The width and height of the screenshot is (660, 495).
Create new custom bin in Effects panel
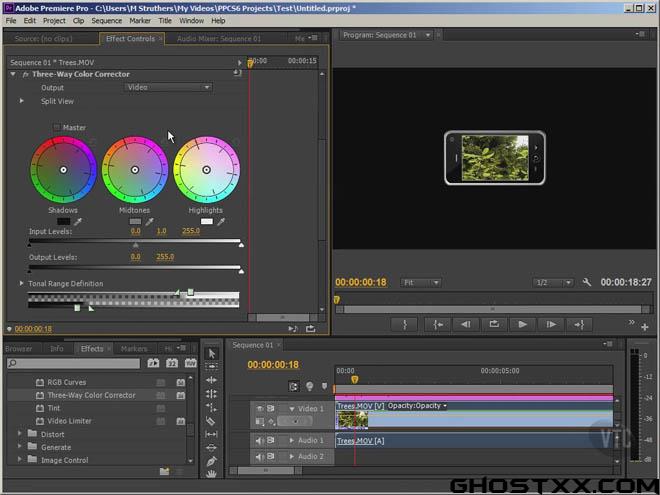tap(165, 471)
